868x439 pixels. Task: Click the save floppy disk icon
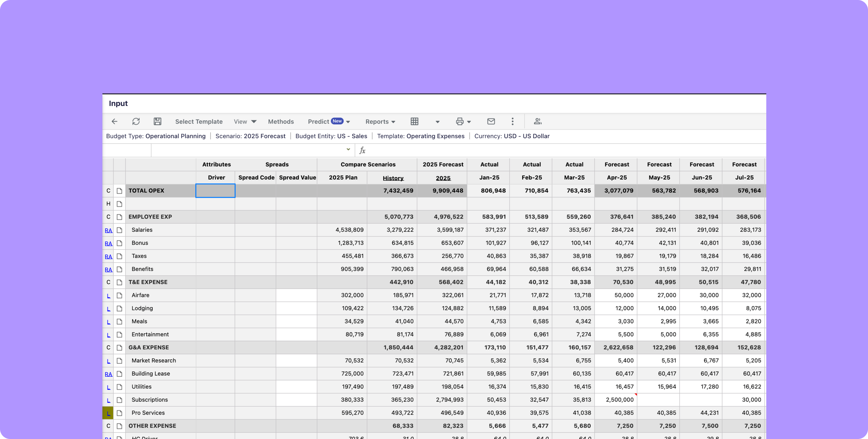157,121
